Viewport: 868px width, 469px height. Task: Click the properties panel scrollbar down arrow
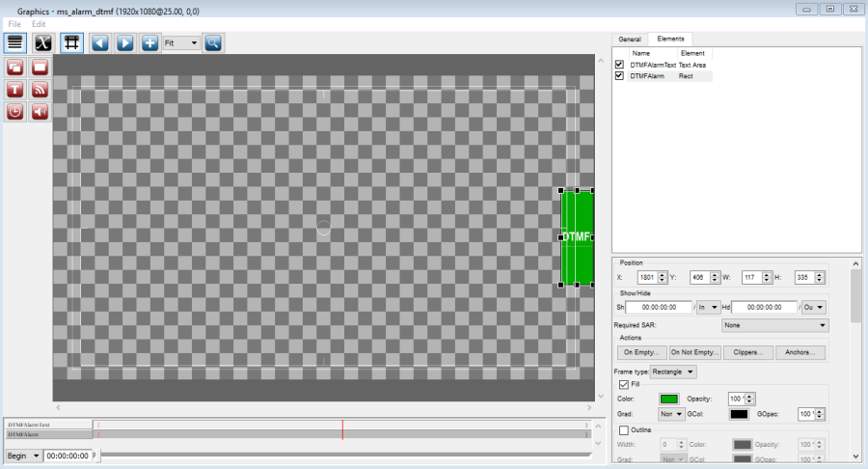[855, 456]
